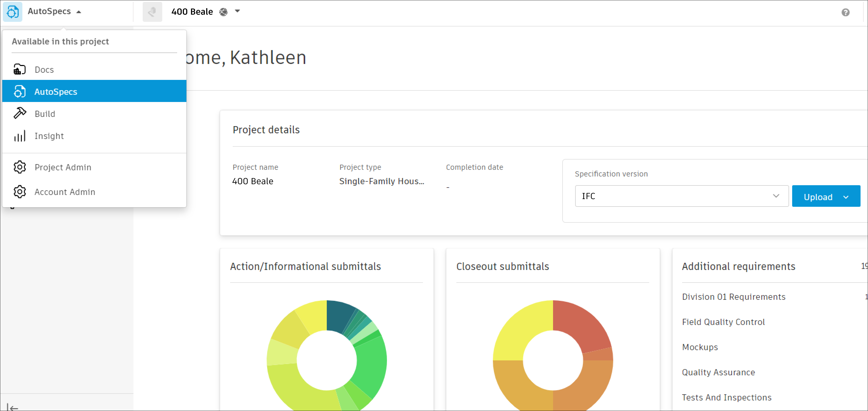Image resolution: width=868 pixels, height=411 pixels.
Task: Click the Build hammer icon
Action: (20, 114)
